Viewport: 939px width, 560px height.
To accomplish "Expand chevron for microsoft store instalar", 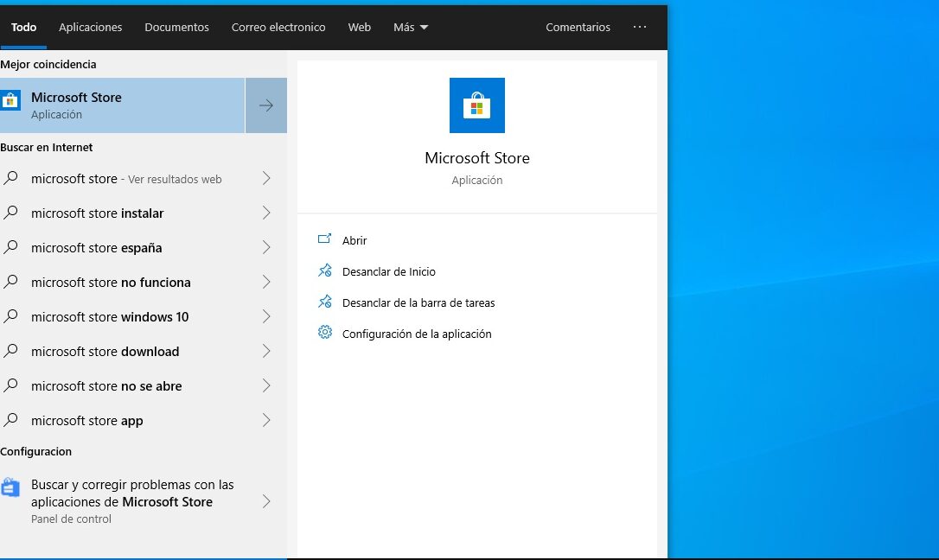I will 266,213.
